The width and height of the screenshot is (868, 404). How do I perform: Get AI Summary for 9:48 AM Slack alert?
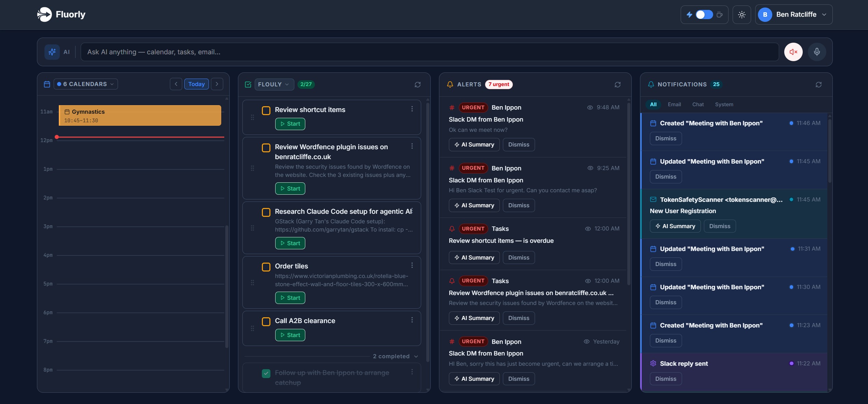[474, 144]
